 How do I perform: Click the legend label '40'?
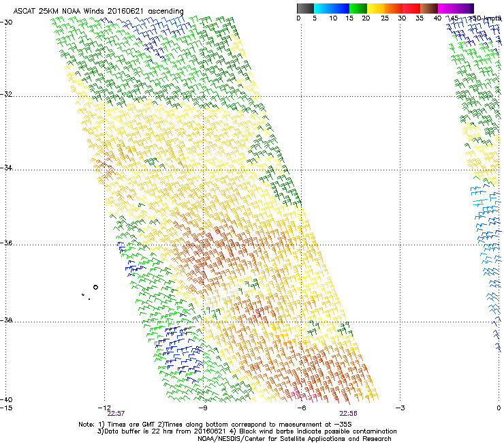[x=437, y=18]
